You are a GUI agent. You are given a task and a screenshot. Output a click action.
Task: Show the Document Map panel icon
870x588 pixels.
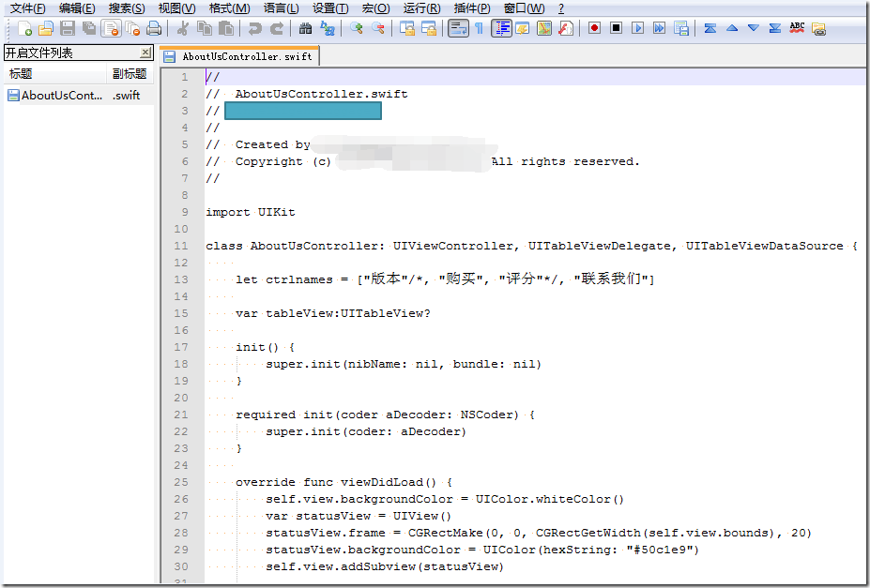click(x=544, y=28)
